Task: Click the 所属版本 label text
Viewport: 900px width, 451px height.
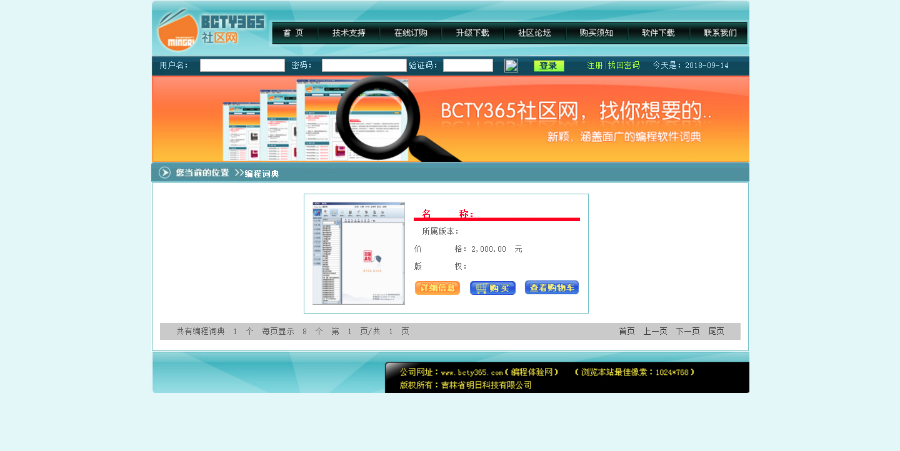Action: pyautogui.click(x=440, y=231)
